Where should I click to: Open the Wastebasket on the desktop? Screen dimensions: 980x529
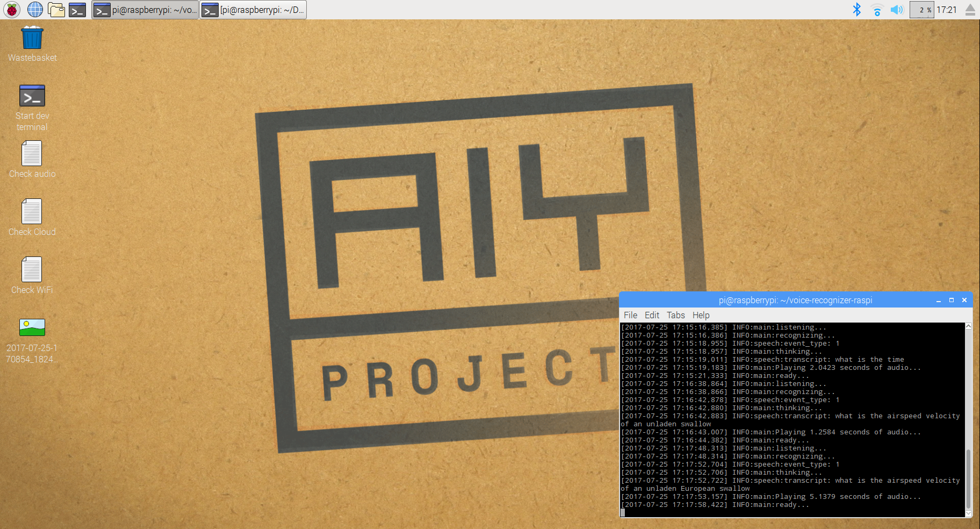coord(32,38)
